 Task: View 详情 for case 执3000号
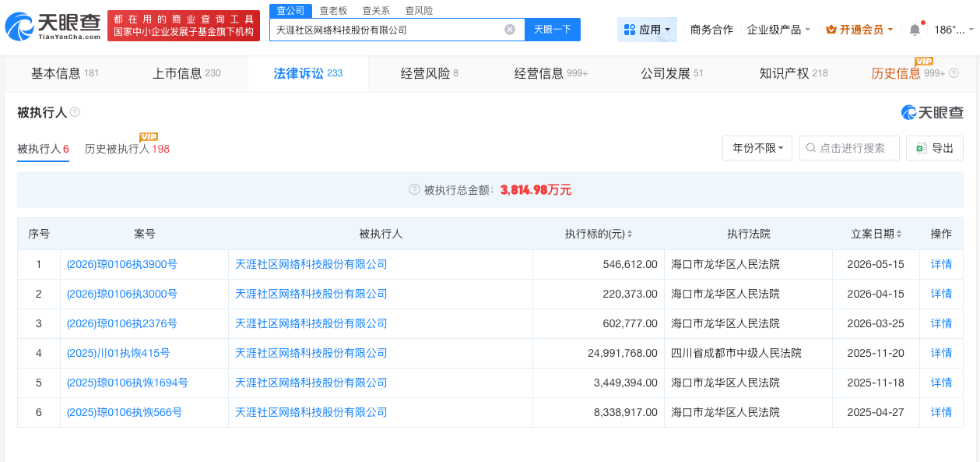pos(941,294)
